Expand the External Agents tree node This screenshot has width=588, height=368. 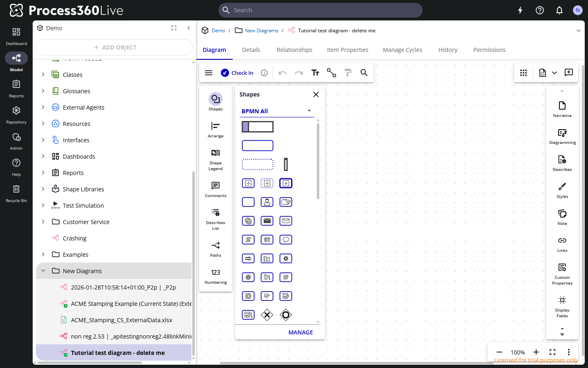[x=43, y=107]
